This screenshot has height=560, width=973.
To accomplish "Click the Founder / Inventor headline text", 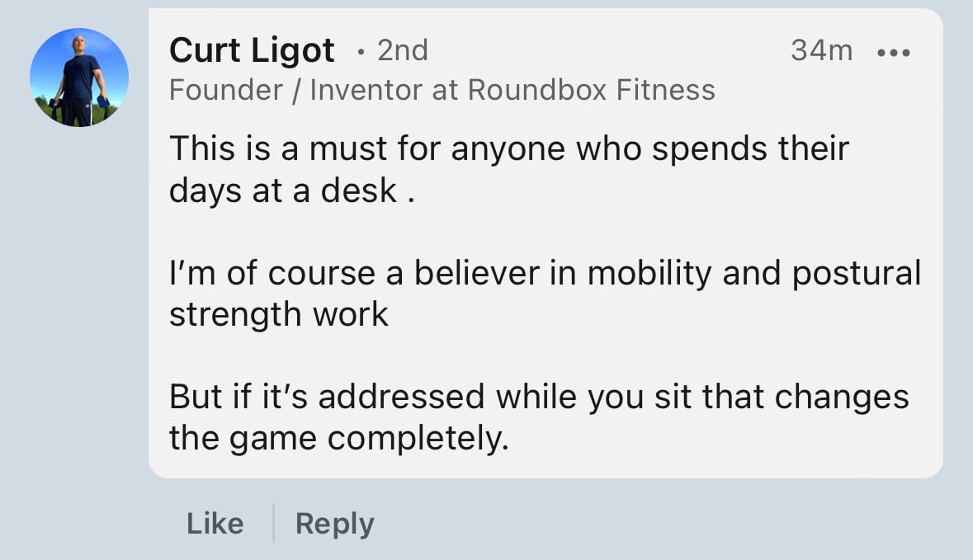I will tap(442, 90).
